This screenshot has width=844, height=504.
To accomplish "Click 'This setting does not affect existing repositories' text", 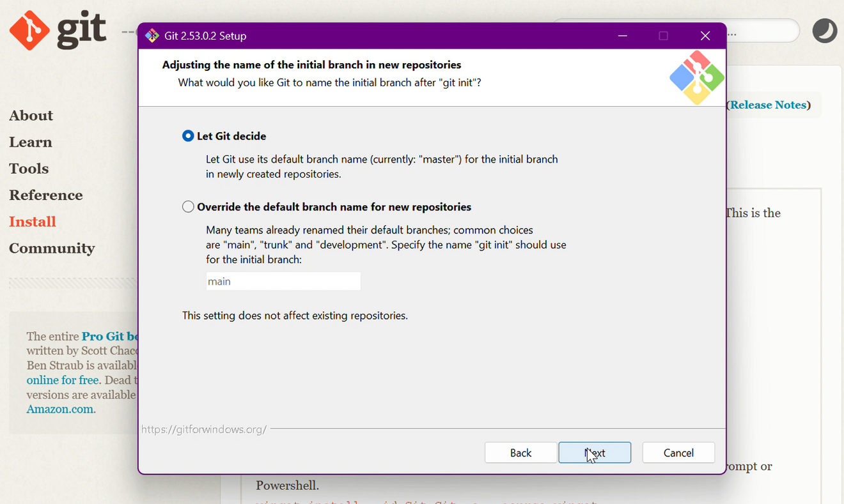I will point(295,316).
